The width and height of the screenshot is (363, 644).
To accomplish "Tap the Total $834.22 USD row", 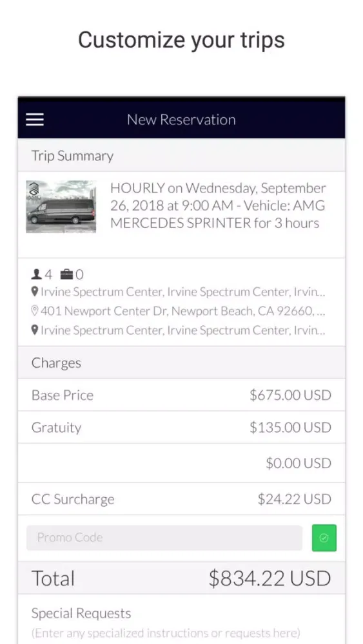I will 181,578.
